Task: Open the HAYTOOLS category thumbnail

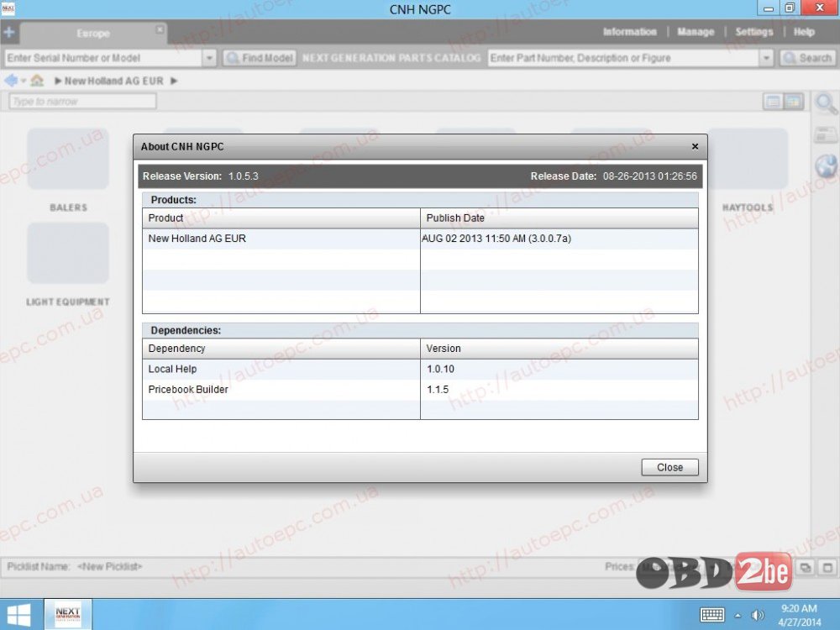Action: 748,159
